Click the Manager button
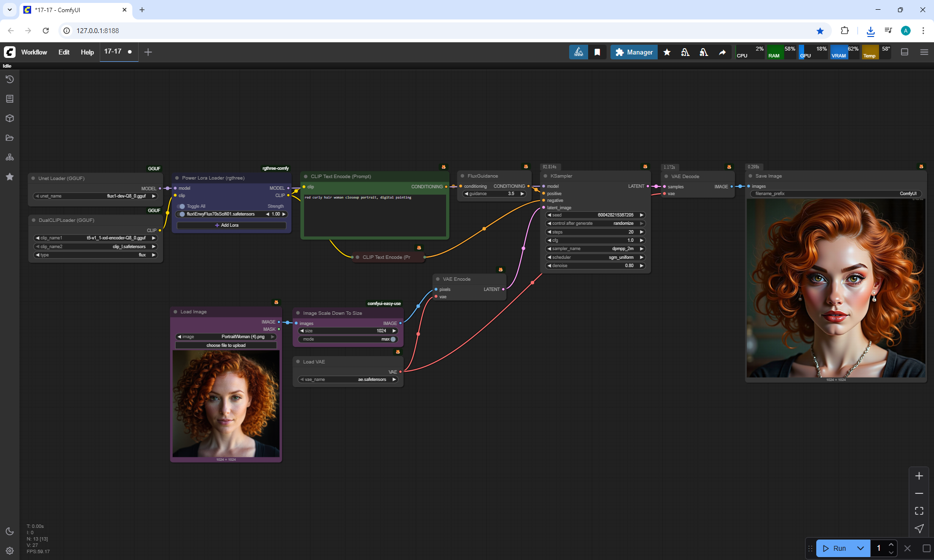Viewport: 934px width, 560px height. pyautogui.click(x=634, y=52)
